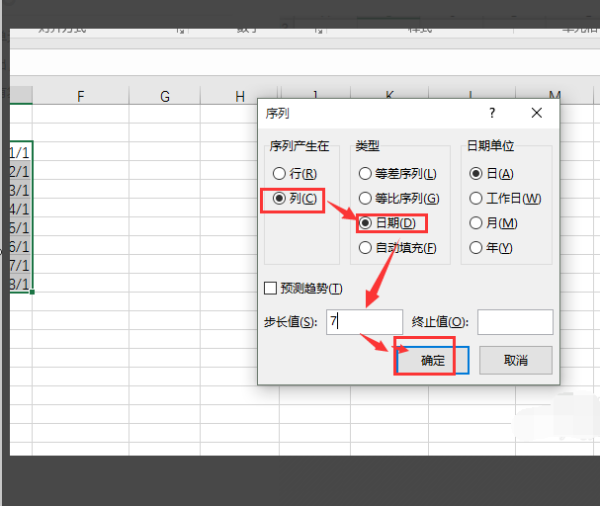
Task: Click the cell showing 1/1
Action: click(x=21, y=152)
